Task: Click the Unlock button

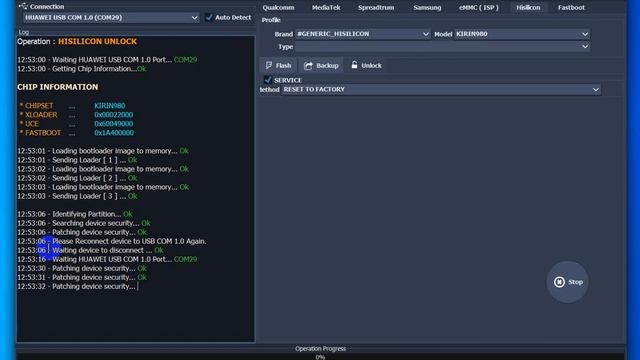Action: pyautogui.click(x=367, y=65)
